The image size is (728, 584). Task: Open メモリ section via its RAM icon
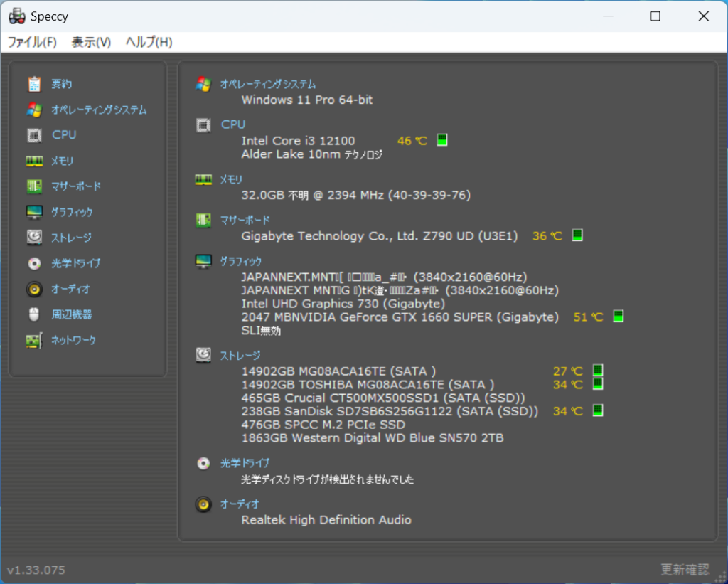pos(34,161)
